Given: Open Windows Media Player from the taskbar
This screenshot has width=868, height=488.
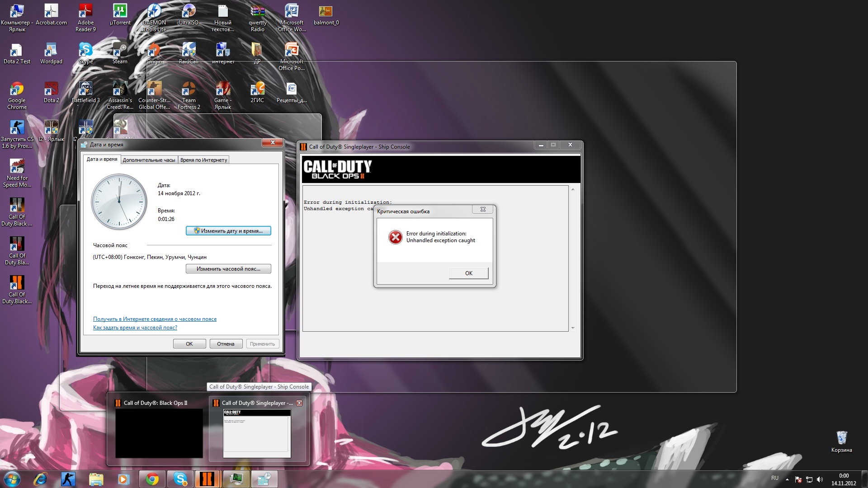Looking at the screenshot, I should pyautogui.click(x=123, y=479).
